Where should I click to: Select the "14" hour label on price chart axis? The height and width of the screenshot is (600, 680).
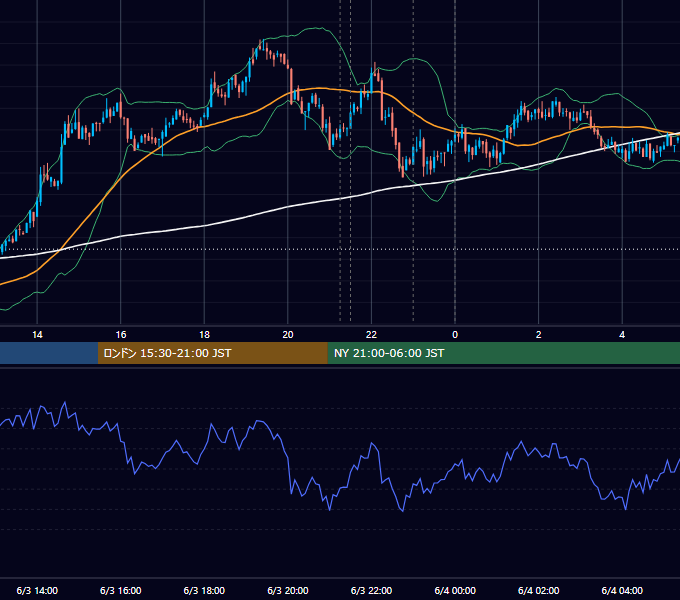pyautogui.click(x=37, y=335)
